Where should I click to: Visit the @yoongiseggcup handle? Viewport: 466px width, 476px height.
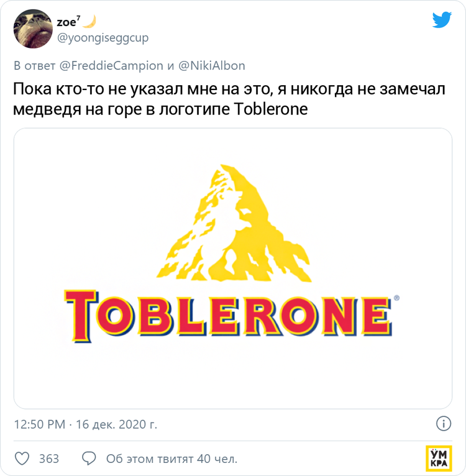pos(103,38)
